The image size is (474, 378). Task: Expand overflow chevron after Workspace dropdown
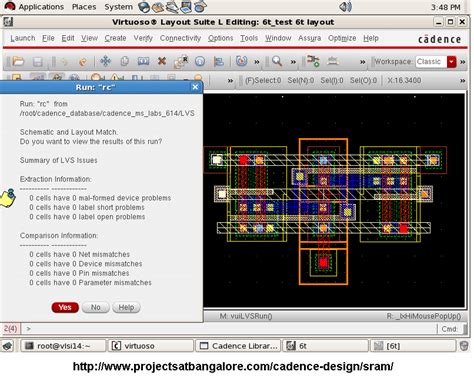463,62
